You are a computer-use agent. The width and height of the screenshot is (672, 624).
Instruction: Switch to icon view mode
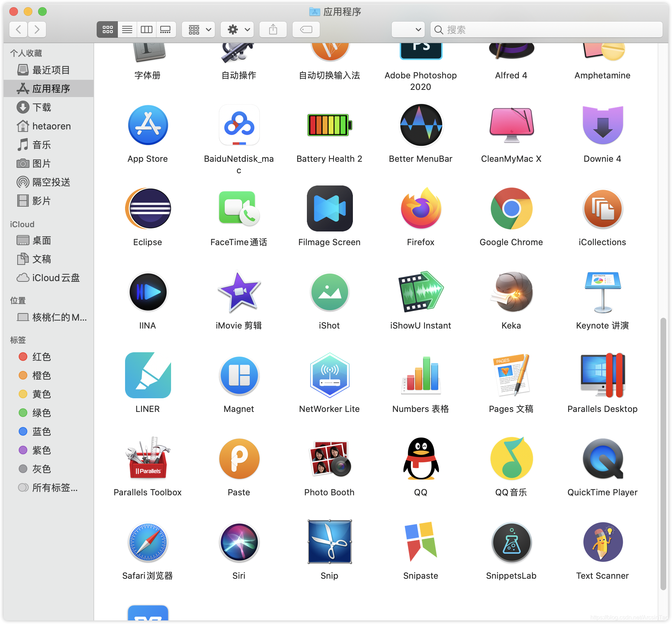click(107, 29)
